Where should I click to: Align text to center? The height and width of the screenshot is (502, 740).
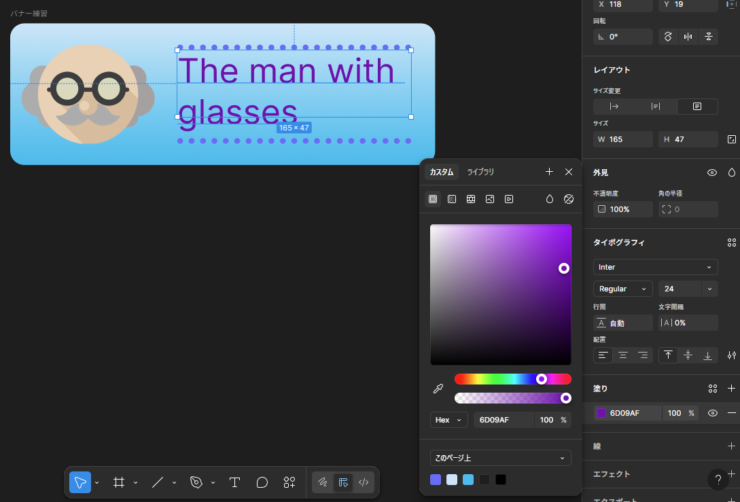coord(622,355)
